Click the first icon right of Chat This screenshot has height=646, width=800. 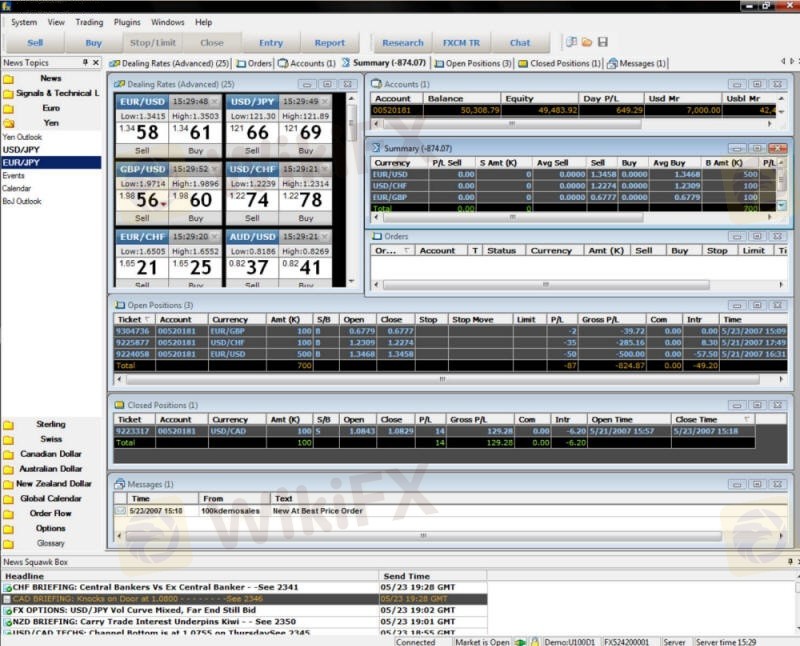click(x=571, y=42)
